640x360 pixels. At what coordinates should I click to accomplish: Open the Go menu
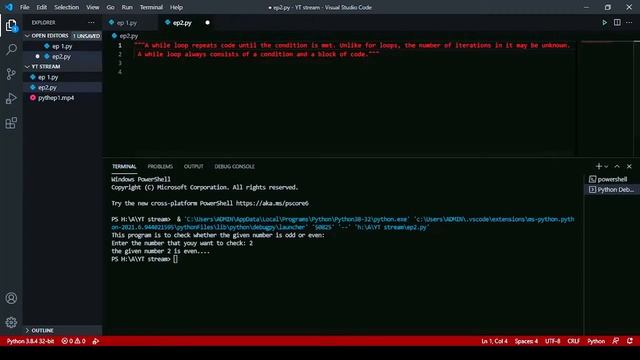click(110, 7)
